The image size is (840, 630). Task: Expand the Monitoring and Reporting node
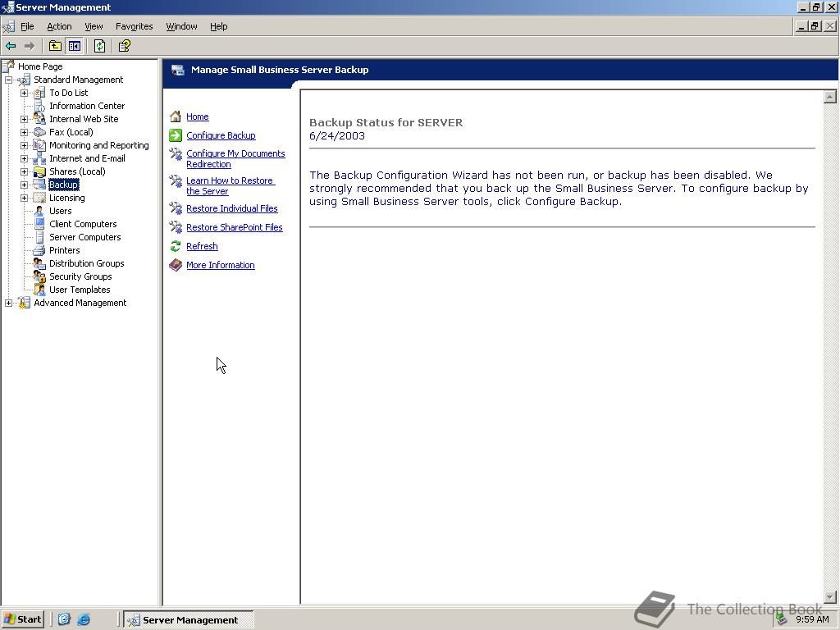point(24,145)
